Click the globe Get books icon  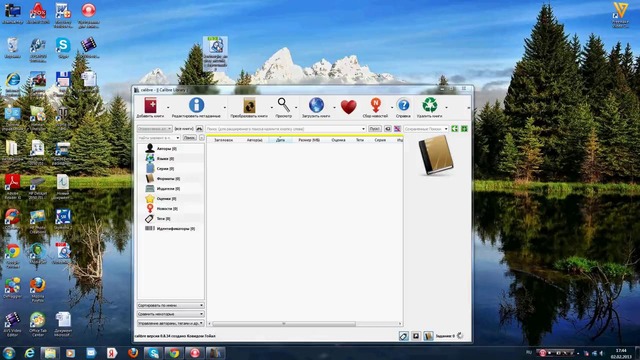[x=316, y=105]
